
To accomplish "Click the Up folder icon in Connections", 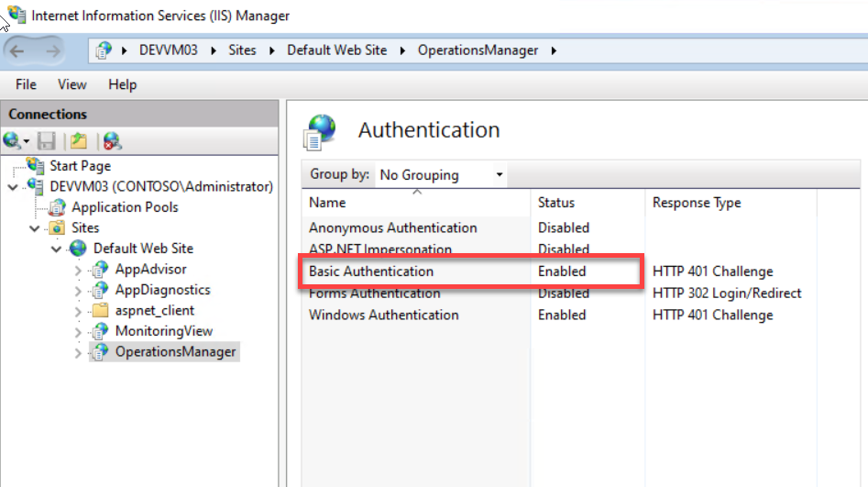I will click(79, 141).
